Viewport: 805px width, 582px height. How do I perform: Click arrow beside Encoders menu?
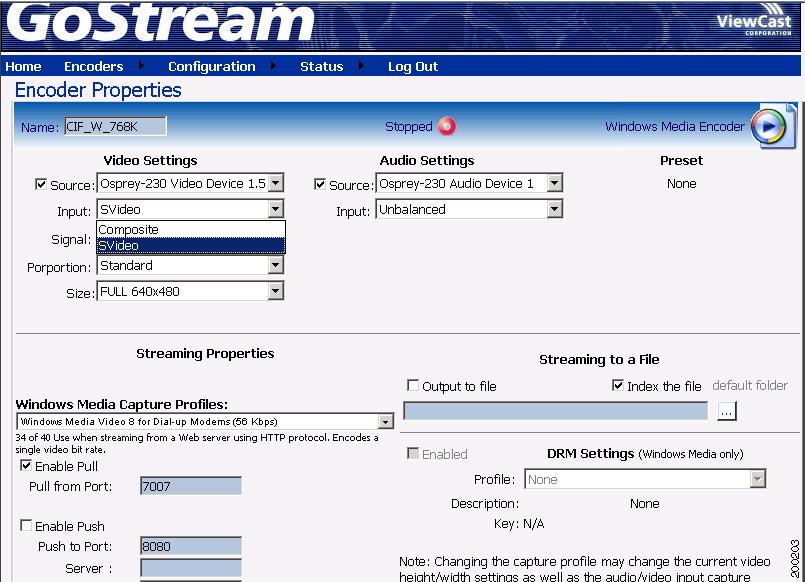[141, 66]
